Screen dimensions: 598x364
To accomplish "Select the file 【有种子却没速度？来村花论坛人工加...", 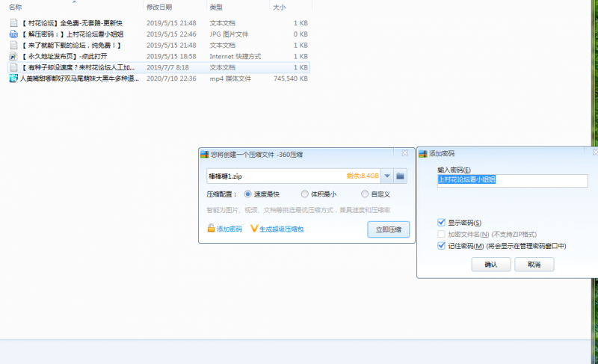I will [x=78, y=67].
